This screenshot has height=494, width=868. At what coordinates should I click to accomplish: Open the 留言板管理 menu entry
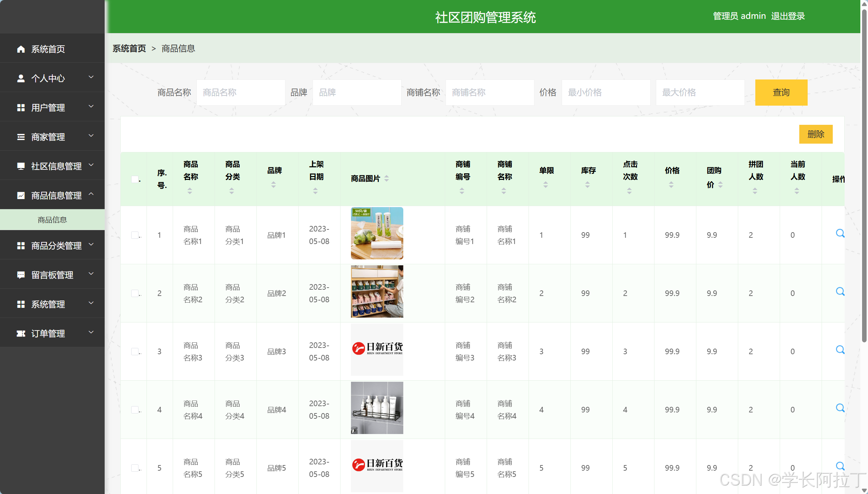click(x=52, y=275)
